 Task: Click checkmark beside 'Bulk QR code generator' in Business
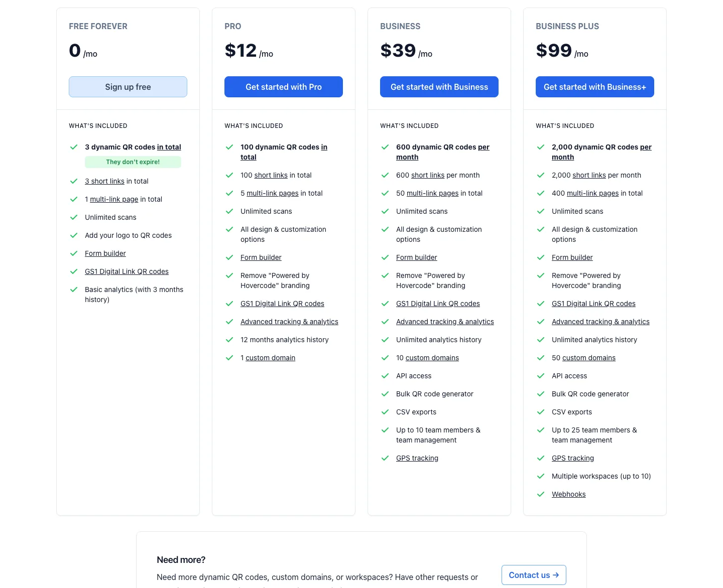click(x=385, y=394)
